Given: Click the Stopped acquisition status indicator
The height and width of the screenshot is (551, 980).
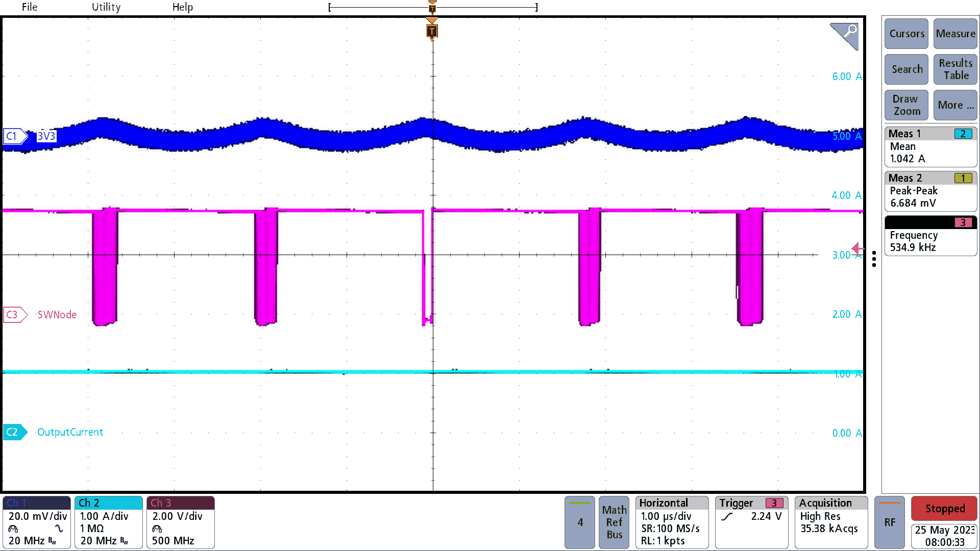Looking at the screenshot, I should click(944, 509).
